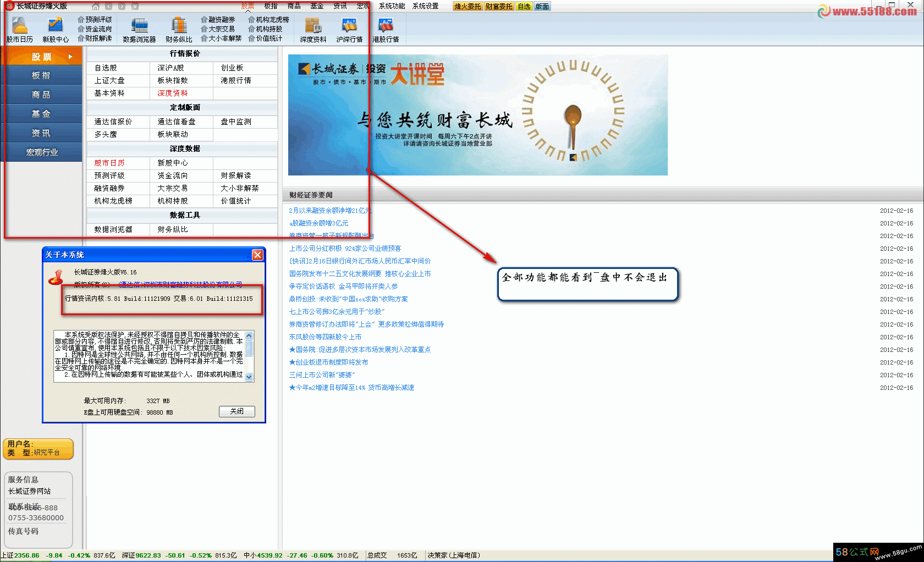Open news '★创业板退市制度即将发布'

click(328, 362)
